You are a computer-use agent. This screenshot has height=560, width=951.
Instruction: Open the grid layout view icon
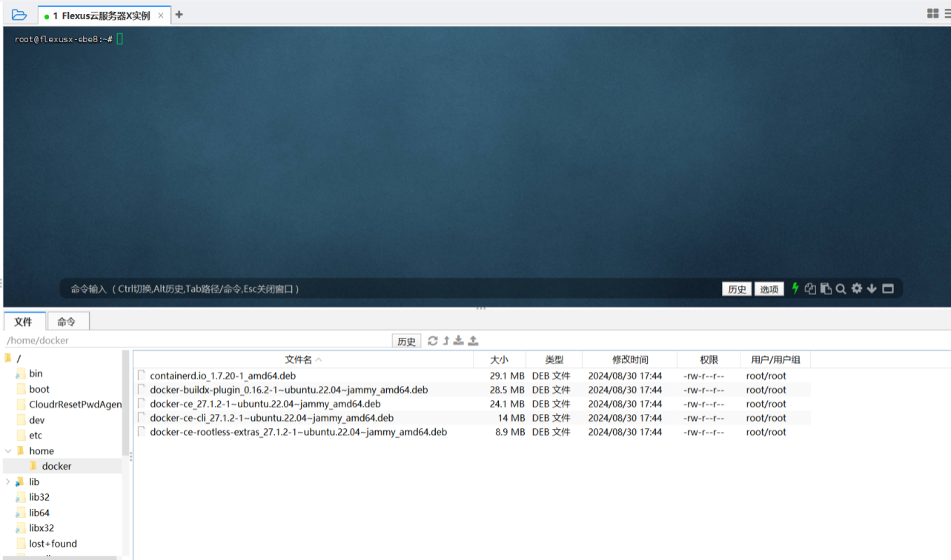(x=932, y=14)
